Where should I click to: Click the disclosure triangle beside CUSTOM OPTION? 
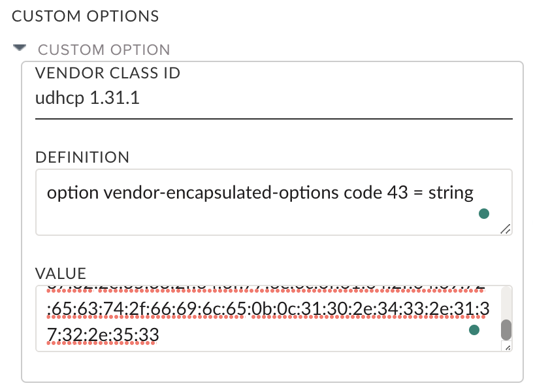pos(20,48)
